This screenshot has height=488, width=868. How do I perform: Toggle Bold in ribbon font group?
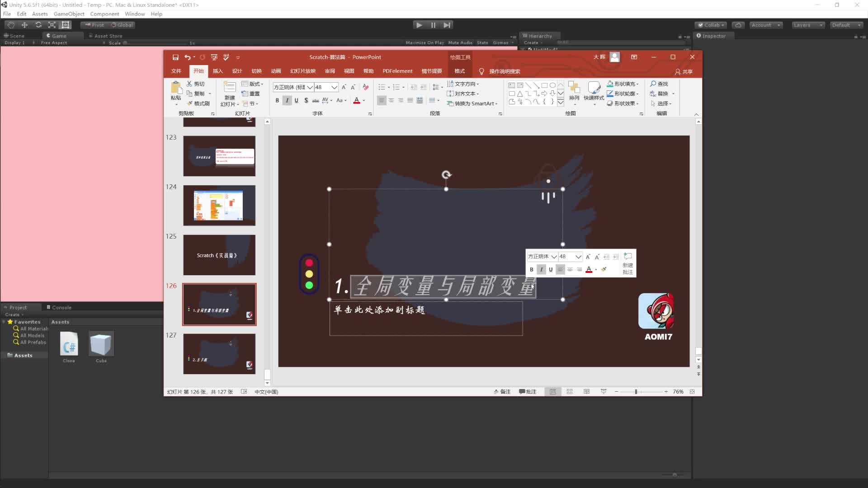(x=277, y=100)
